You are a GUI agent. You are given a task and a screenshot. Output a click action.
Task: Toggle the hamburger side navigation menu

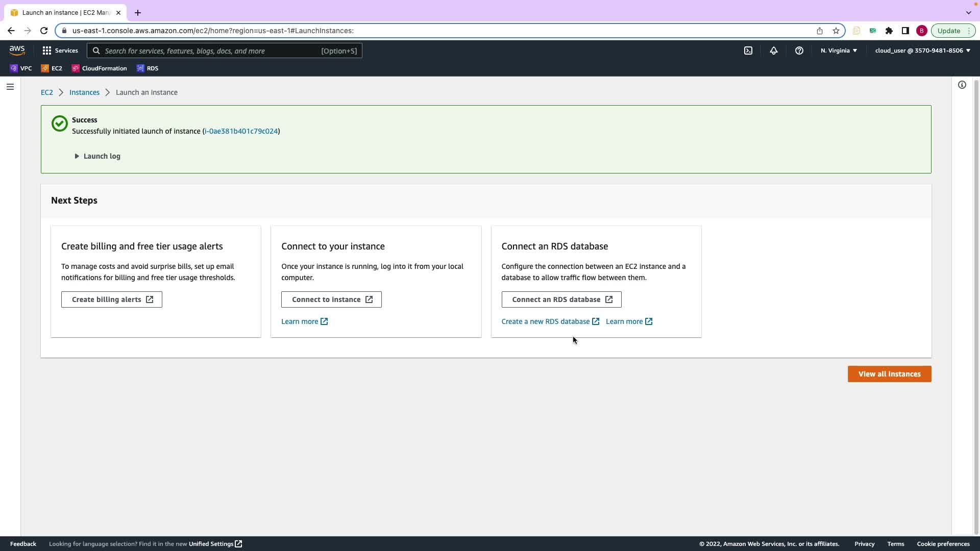pyautogui.click(x=10, y=87)
